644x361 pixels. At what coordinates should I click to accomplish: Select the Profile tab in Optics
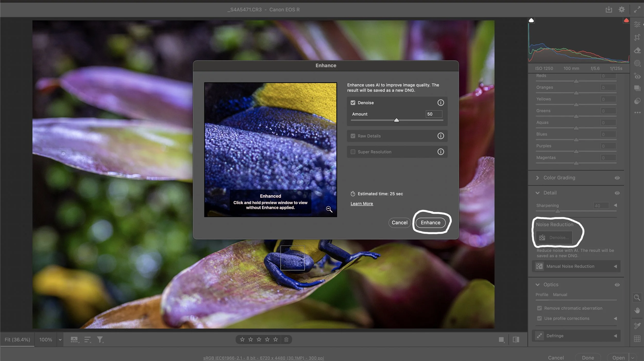point(542,295)
